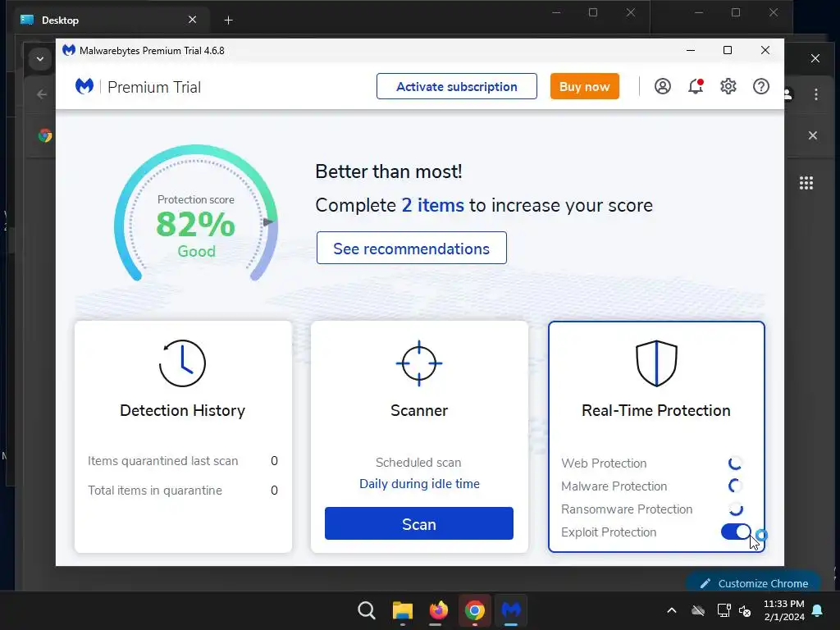The width and height of the screenshot is (840, 630).
Task: Open Chrome's three-dot menu
Action: click(x=816, y=94)
